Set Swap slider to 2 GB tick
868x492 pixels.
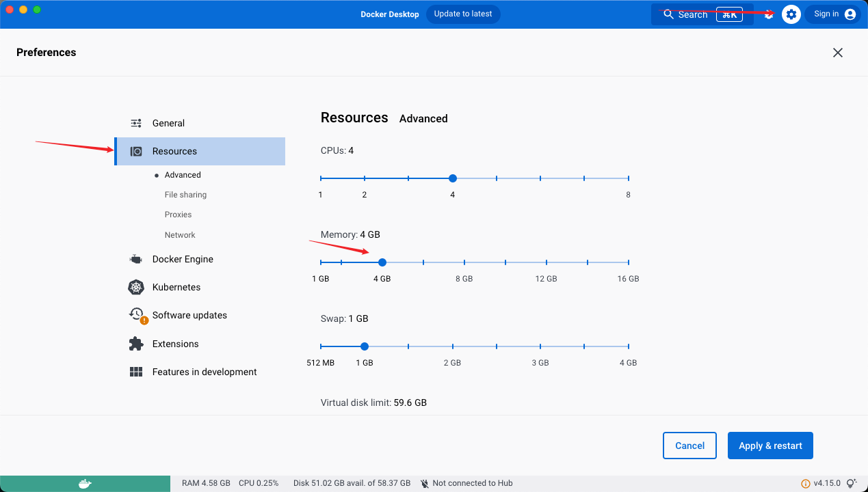452,346
